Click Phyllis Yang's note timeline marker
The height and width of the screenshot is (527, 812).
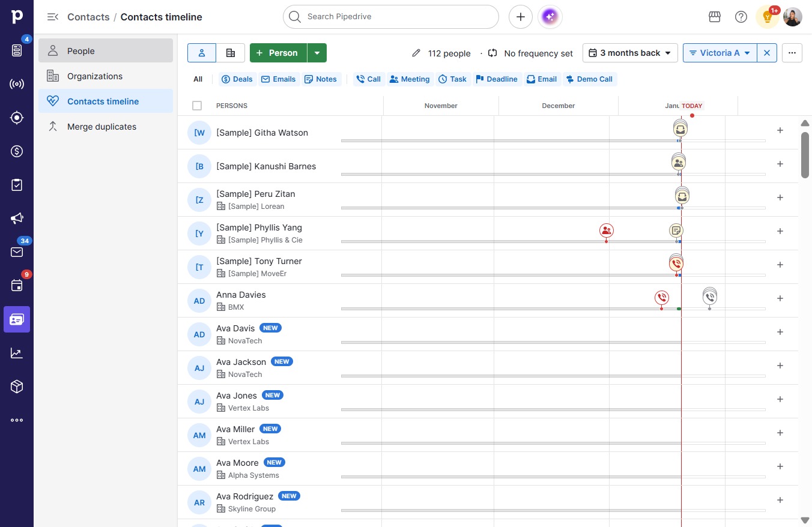click(676, 230)
